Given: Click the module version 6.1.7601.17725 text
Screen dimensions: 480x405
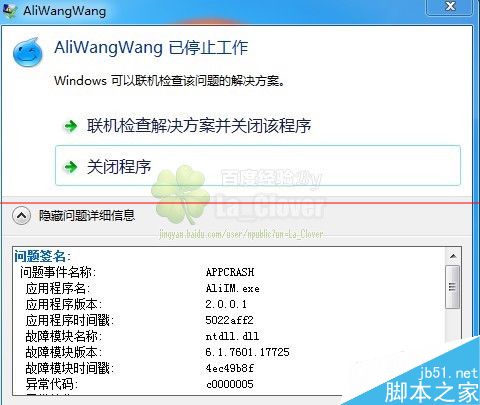Looking at the screenshot, I should click(x=248, y=352).
